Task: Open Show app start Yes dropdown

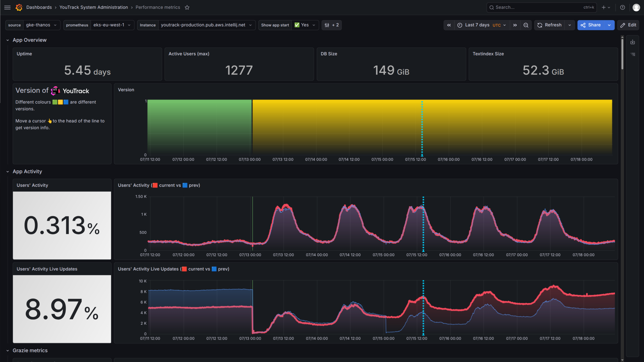Action: [x=305, y=25]
